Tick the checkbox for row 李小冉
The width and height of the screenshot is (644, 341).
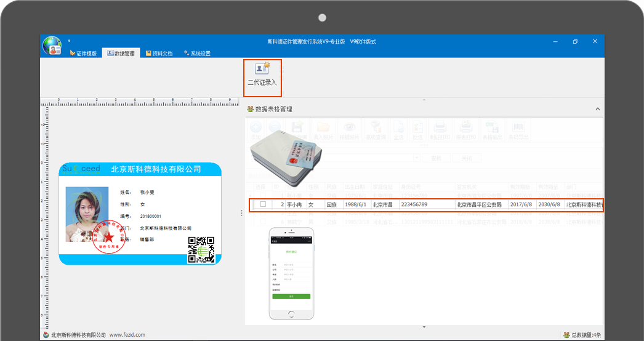click(263, 204)
